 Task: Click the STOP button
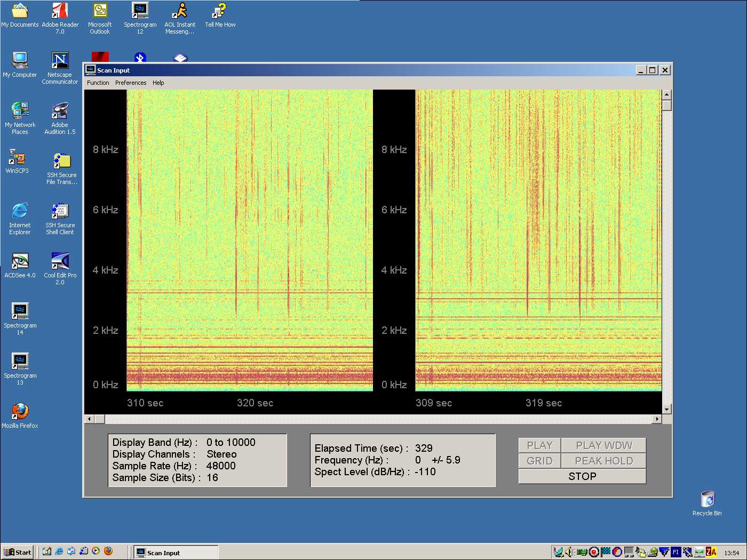pyautogui.click(x=582, y=476)
